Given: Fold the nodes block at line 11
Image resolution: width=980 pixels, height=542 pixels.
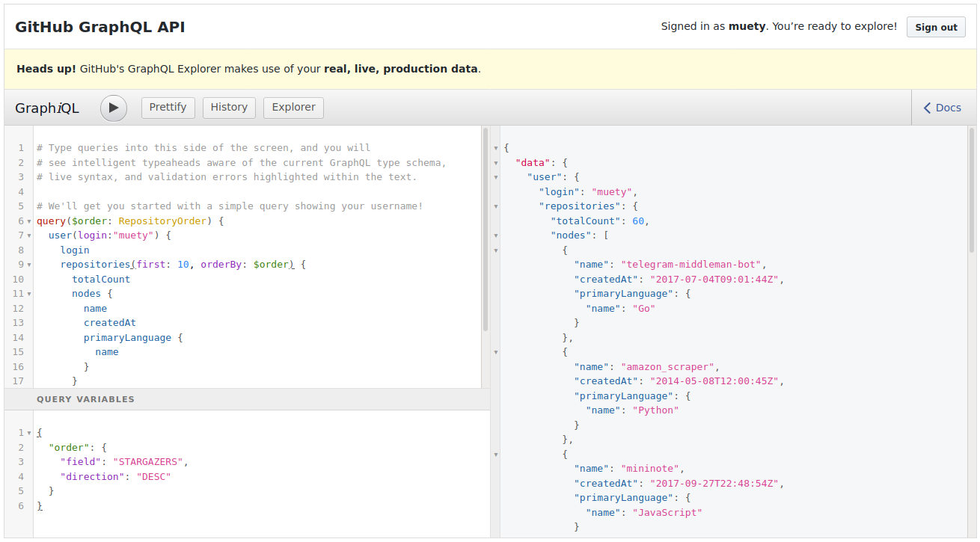Looking at the screenshot, I should click(29, 295).
